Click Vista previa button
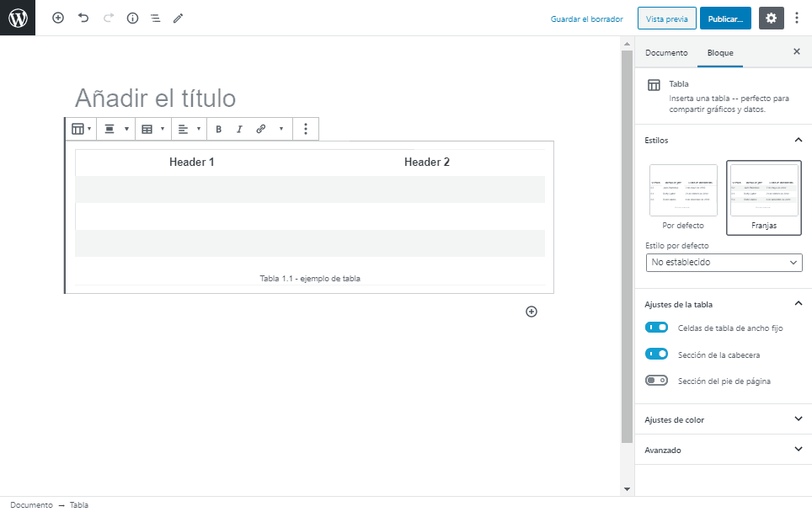The height and width of the screenshot is (512, 812). [x=666, y=19]
